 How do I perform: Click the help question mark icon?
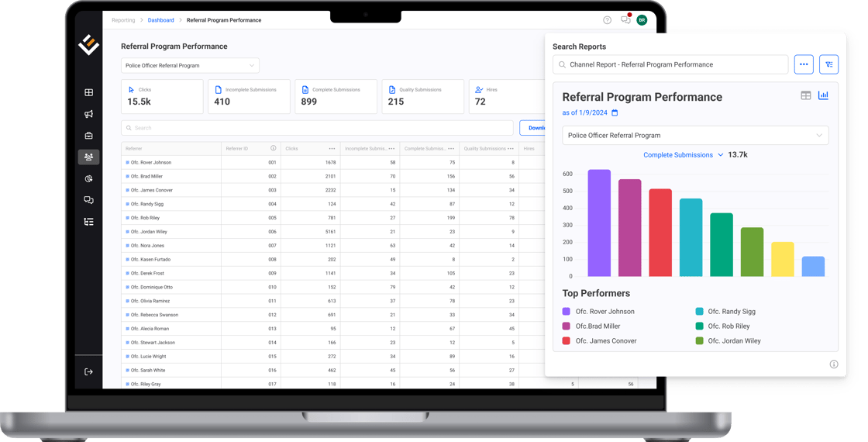(x=608, y=20)
